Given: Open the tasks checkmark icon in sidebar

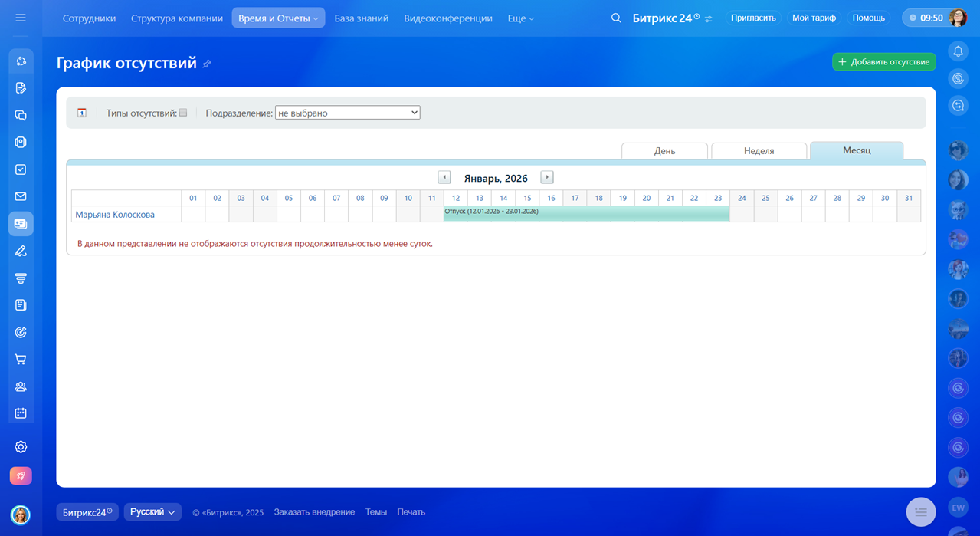Looking at the screenshot, I should (21, 169).
